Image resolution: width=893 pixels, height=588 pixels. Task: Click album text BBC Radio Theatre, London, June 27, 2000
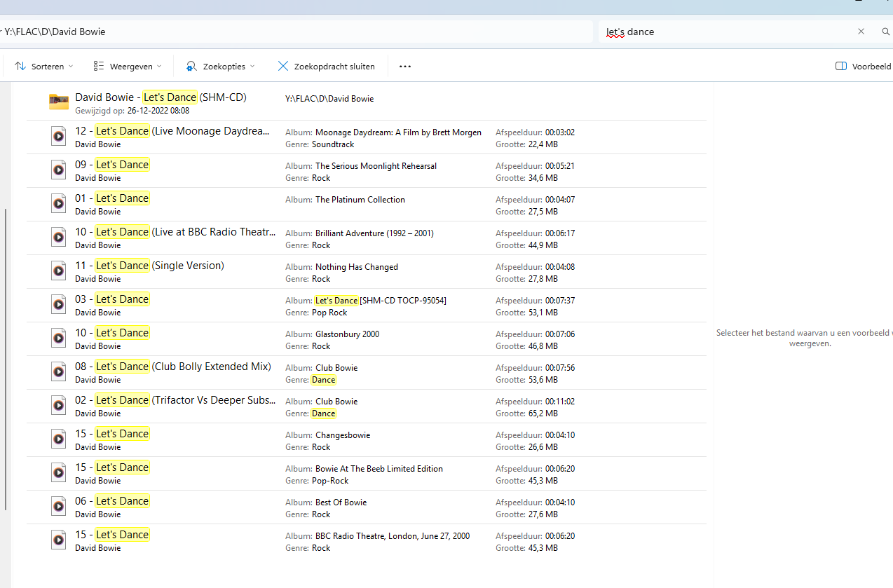(393, 536)
